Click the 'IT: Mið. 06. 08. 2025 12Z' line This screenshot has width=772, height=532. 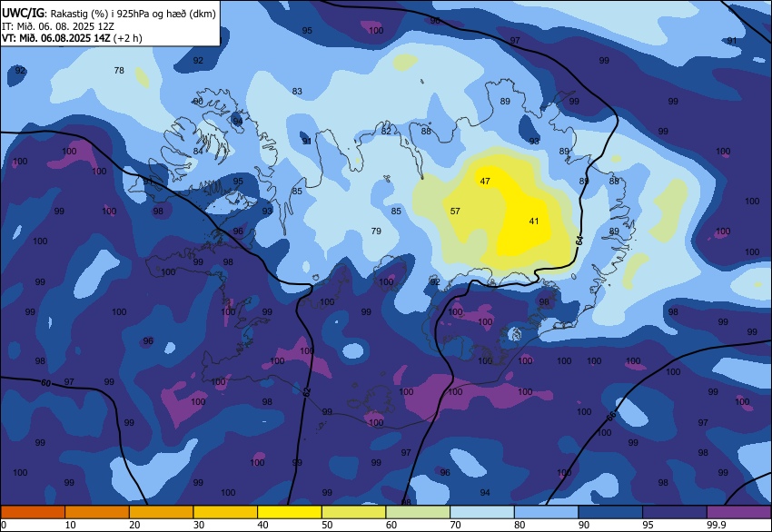57,26
